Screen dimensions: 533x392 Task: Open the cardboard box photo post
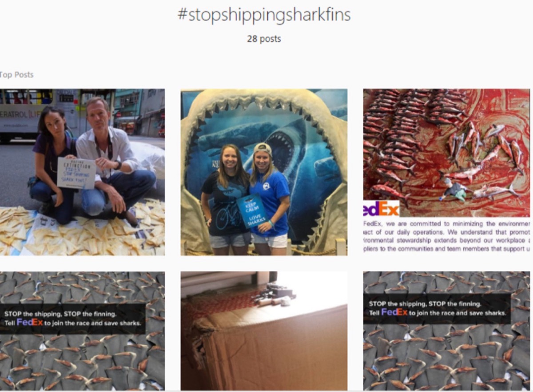(x=264, y=331)
